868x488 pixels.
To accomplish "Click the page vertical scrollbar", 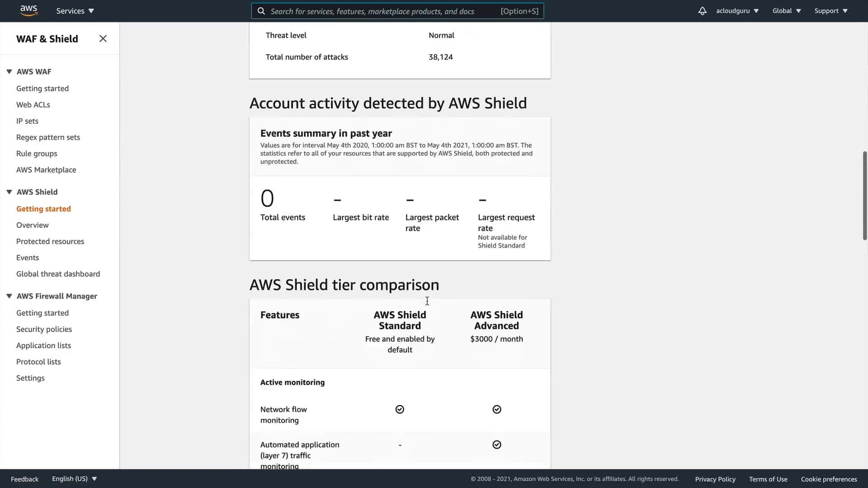I will pyautogui.click(x=864, y=195).
